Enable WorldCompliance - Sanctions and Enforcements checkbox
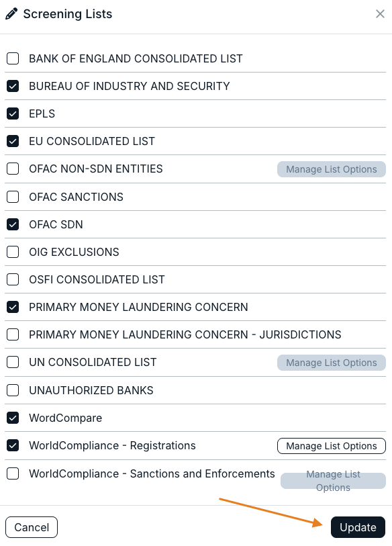Viewport: 392px width, 546px height. click(x=13, y=473)
